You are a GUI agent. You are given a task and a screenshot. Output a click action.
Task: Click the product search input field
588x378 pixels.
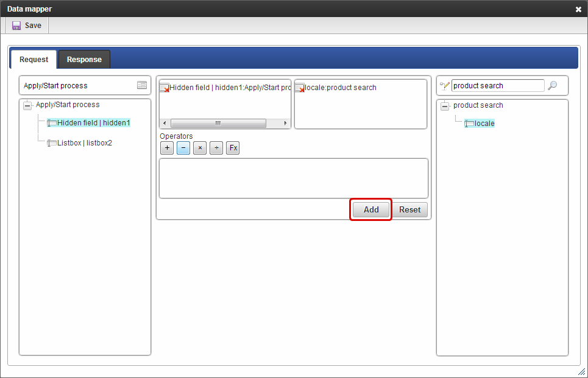[x=498, y=86]
